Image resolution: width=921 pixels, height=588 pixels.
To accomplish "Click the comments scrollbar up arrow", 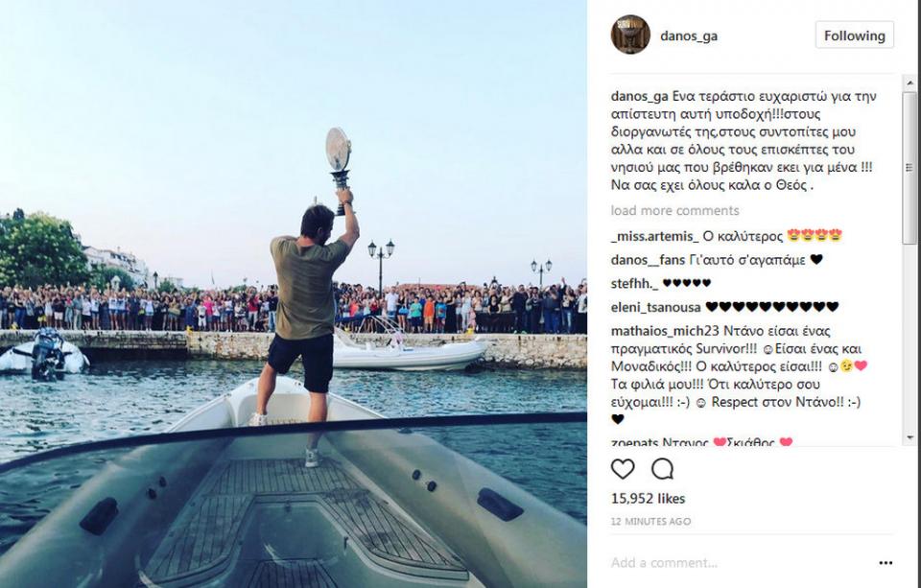I will pyautogui.click(x=909, y=83).
